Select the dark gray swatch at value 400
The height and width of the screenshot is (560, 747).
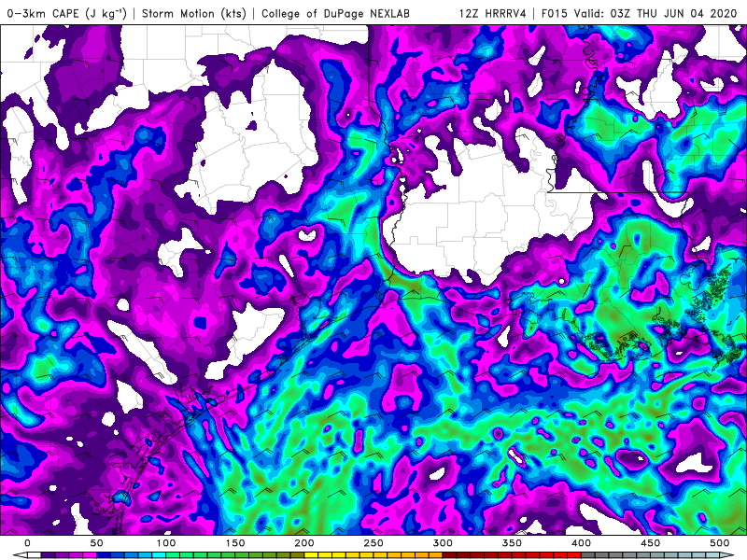point(588,555)
